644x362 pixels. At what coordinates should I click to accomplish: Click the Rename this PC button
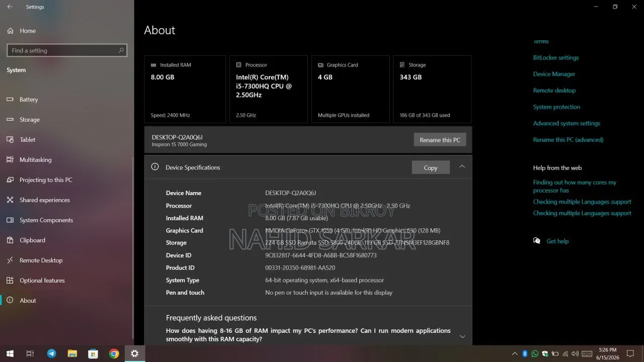(x=440, y=140)
